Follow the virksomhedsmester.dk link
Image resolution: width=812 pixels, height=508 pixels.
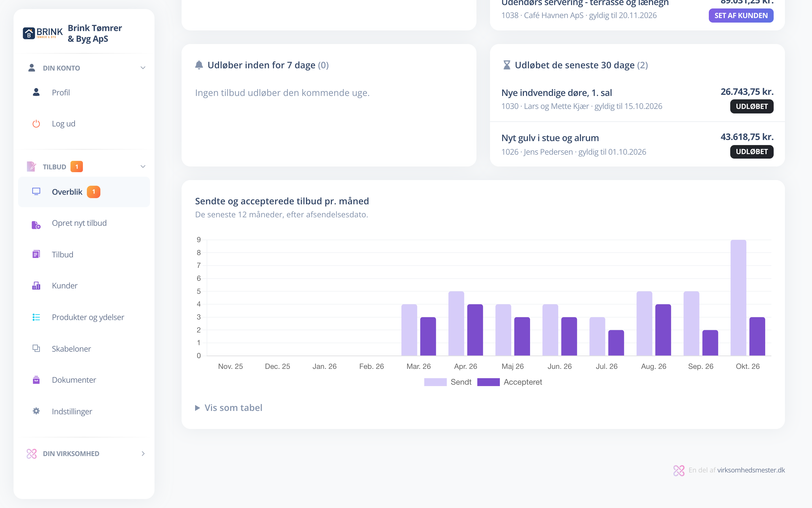[x=751, y=470]
